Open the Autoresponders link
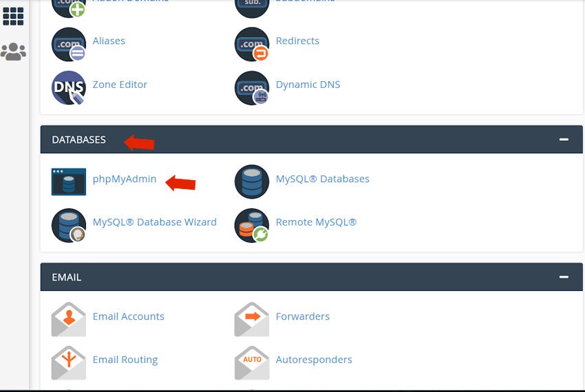Viewport: 585px width, 392px height. pyautogui.click(x=314, y=360)
